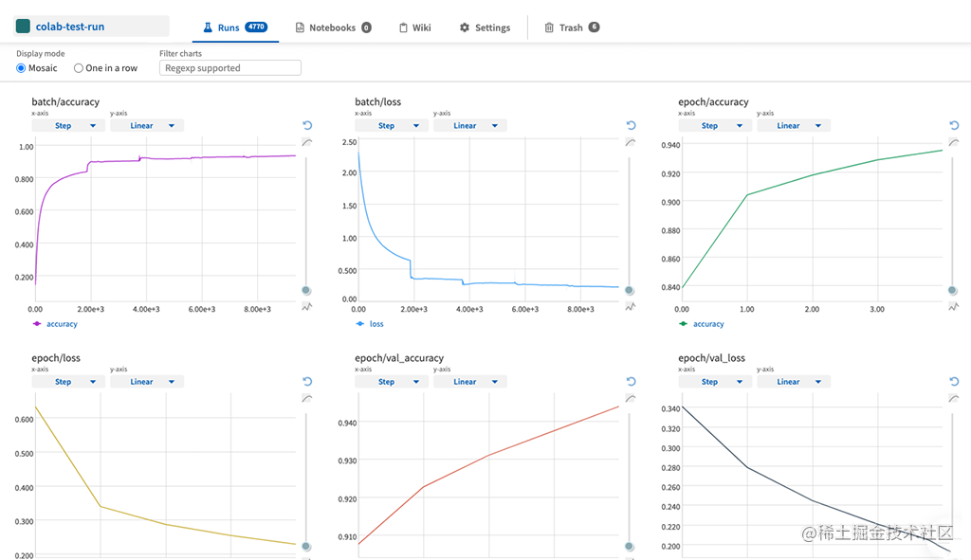Image resolution: width=971 pixels, height=560 pixels.
Task: Open batch/accuracy x-axis Step dropdown
Action: click(x=68, y=126)
